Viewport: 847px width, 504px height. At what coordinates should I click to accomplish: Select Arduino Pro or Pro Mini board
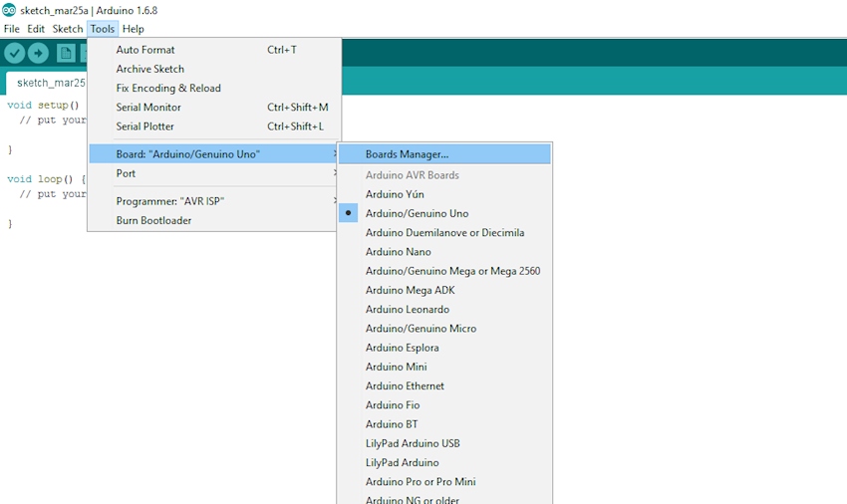[x=444, y=482]
